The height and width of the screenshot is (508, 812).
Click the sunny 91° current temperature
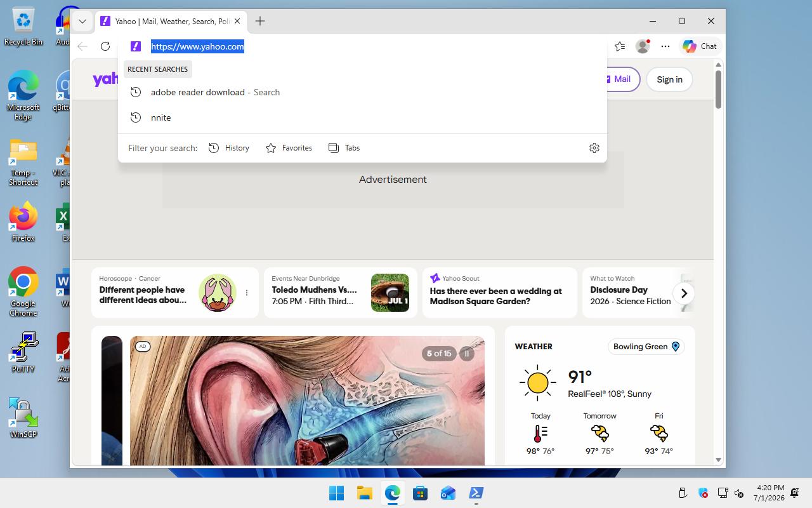580,377
